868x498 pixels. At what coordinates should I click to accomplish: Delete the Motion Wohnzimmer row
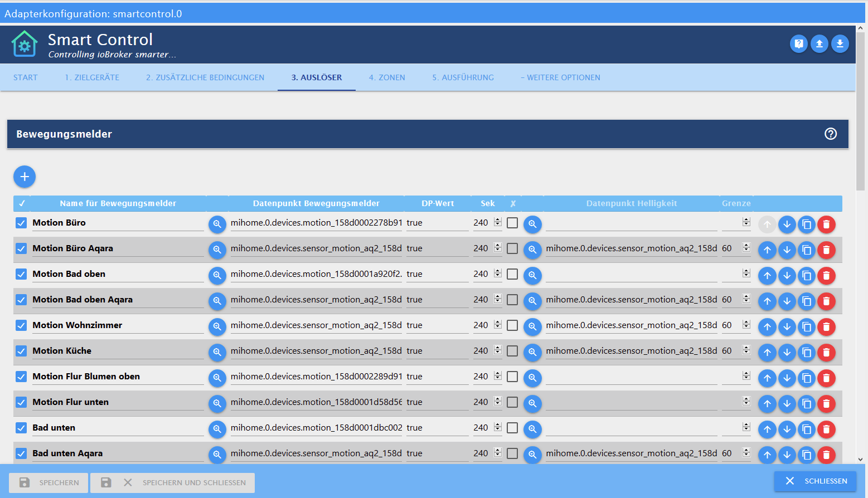click(826, 326)
